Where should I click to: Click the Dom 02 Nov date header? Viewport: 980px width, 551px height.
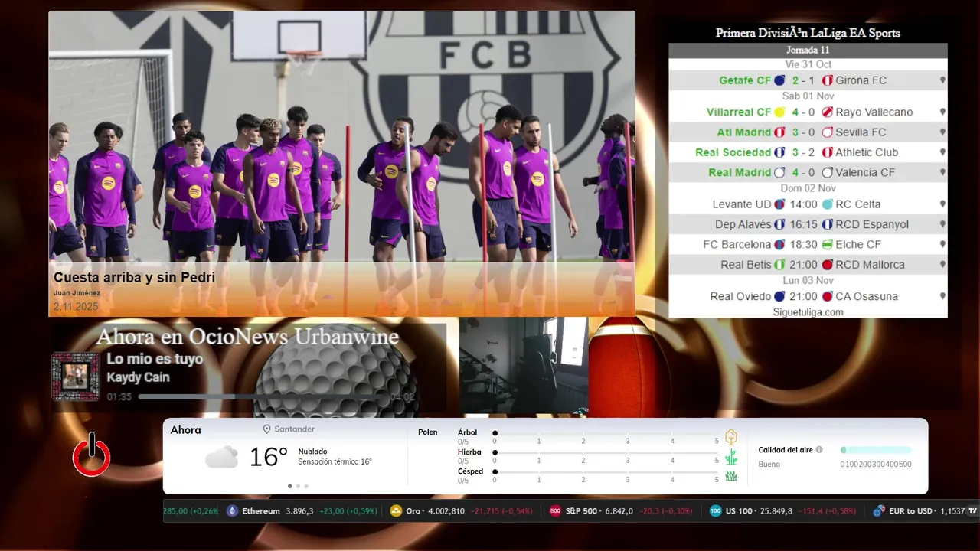pos(808,188)
